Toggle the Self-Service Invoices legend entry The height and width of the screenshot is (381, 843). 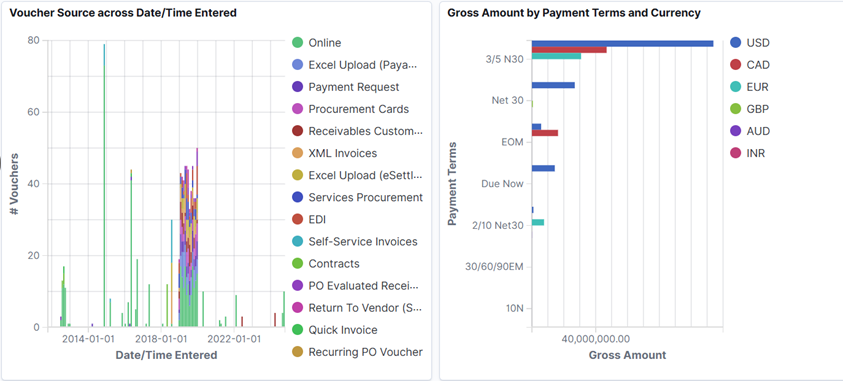pyautogui.click(x=355, y=241)
